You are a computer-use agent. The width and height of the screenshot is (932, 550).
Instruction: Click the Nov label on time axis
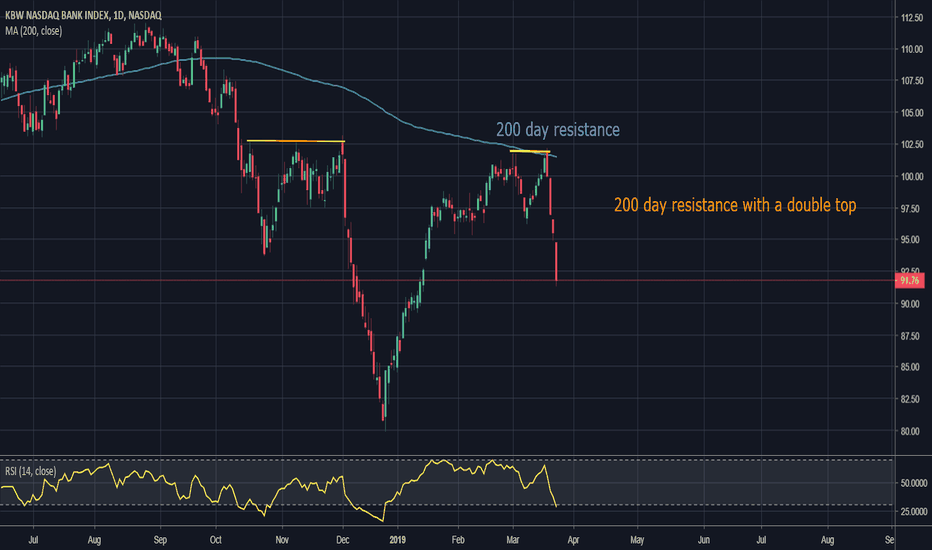click(282, 540)
